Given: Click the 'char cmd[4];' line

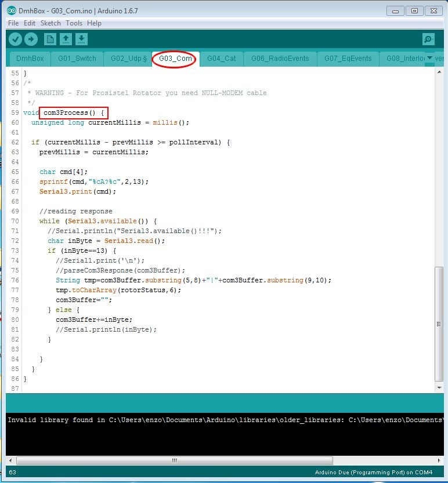Looking at the screenshot, I should pyautogui.click(x=63, y=172).
